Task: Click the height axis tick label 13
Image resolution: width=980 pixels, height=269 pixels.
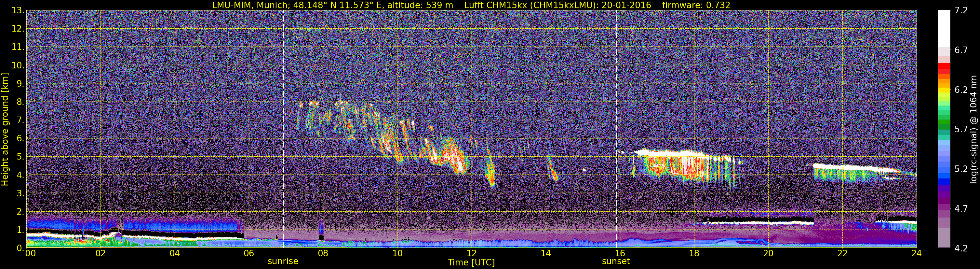Action: click(x=18, y=11)
